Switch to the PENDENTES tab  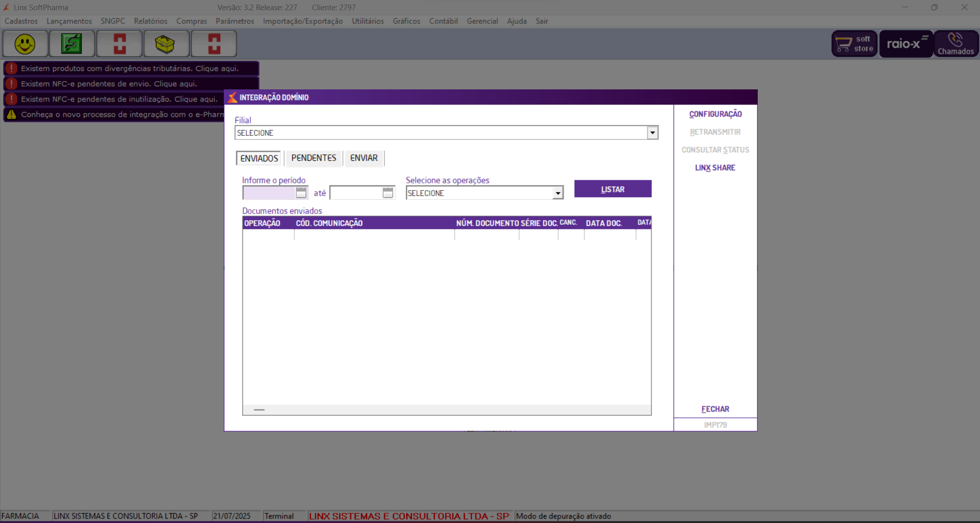coord(314,158)
